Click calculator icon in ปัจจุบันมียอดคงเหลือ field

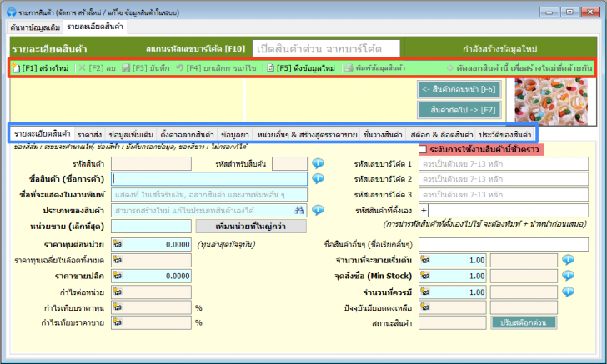pyautogui.click(x=425, y=307)
